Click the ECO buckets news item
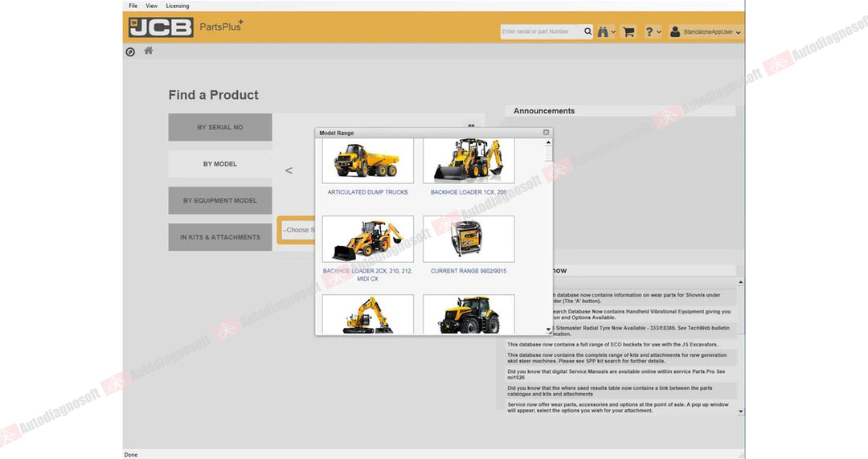Screen dimensions: 868x459 point(612,344)
